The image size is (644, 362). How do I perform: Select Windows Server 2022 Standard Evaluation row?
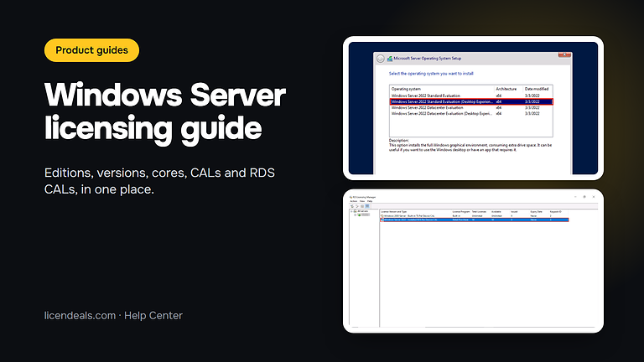click(471, 96)
